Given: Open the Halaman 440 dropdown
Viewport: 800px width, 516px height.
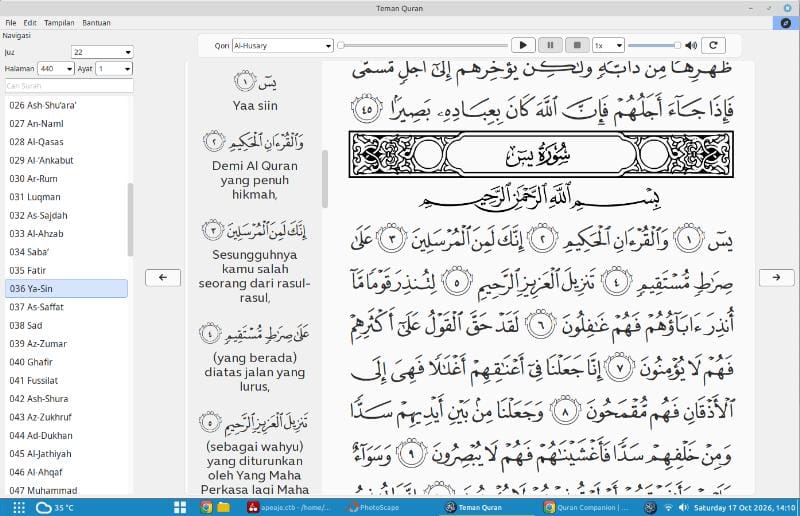Looking at the screenshot, I should [x=56, y=68].
